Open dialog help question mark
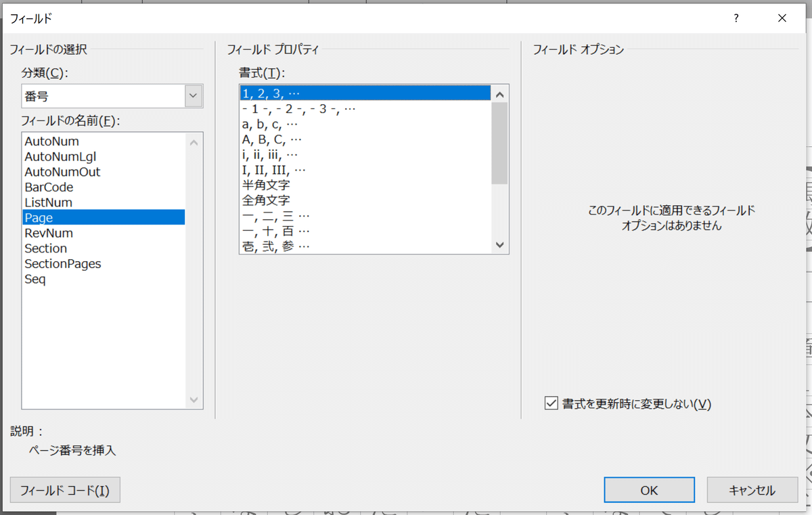 [736, 18]
